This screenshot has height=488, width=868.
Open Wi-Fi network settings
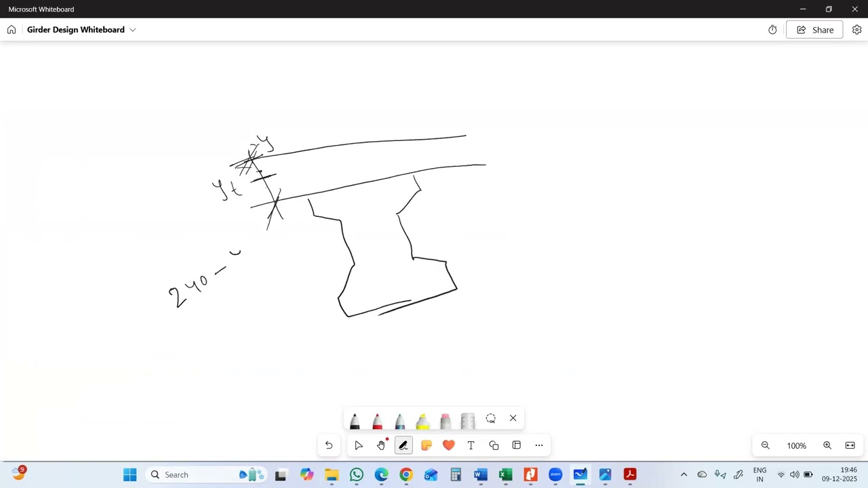click(x=781, y=474)
